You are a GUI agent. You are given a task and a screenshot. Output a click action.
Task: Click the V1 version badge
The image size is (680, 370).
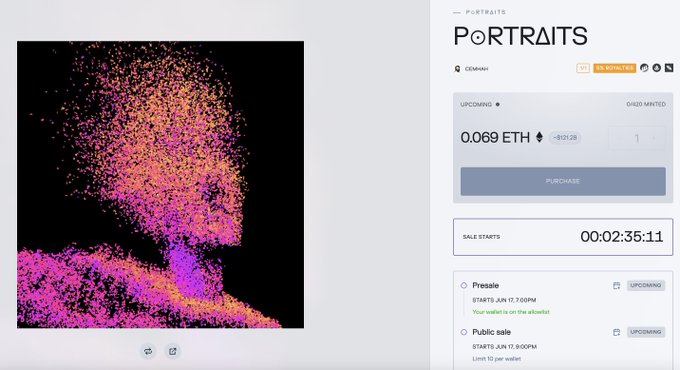point(583,68)
